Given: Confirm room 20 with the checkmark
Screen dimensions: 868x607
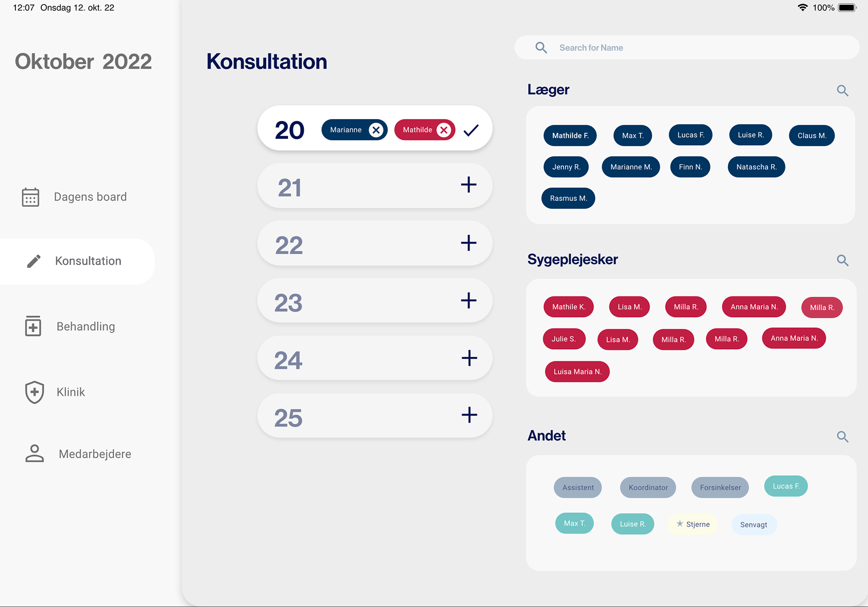Looking at the screenshot, I should [471, 130].
